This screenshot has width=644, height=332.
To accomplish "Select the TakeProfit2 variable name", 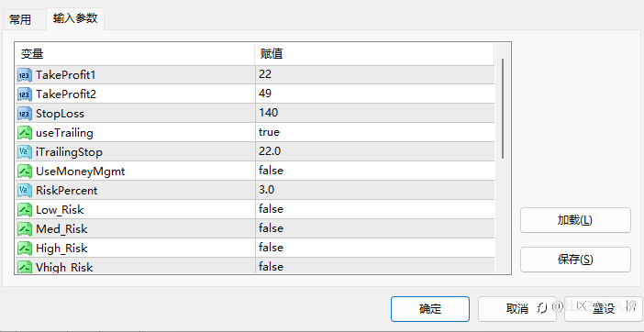I will tap(66, 94).
